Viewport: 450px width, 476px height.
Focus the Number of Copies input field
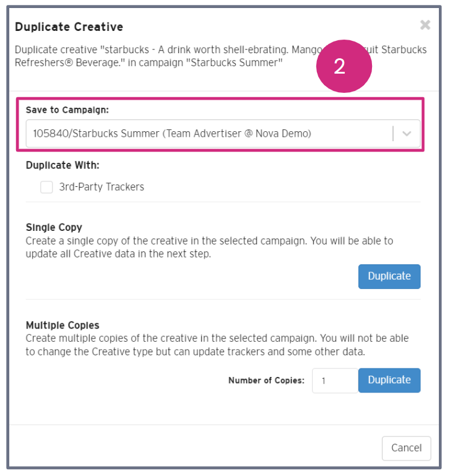[x=335, y=381]
